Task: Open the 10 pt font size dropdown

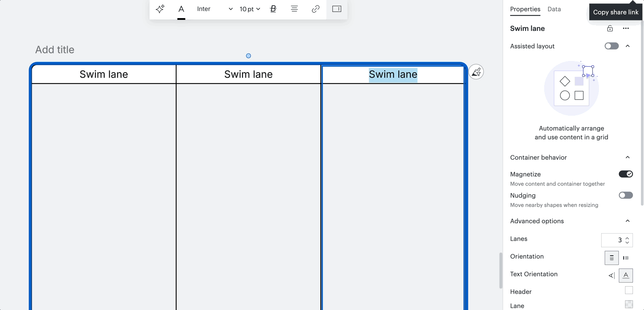Action: coord(250,9)
